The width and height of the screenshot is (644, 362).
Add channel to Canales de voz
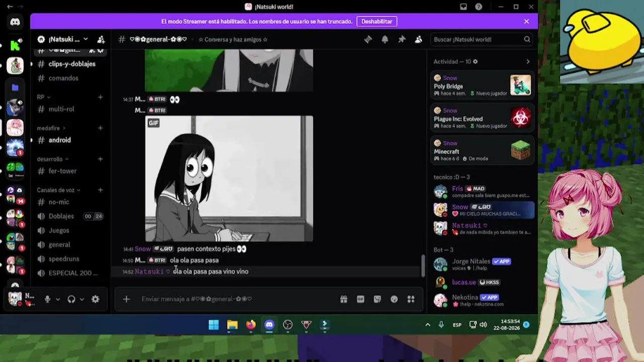click(x=100, y=190)
